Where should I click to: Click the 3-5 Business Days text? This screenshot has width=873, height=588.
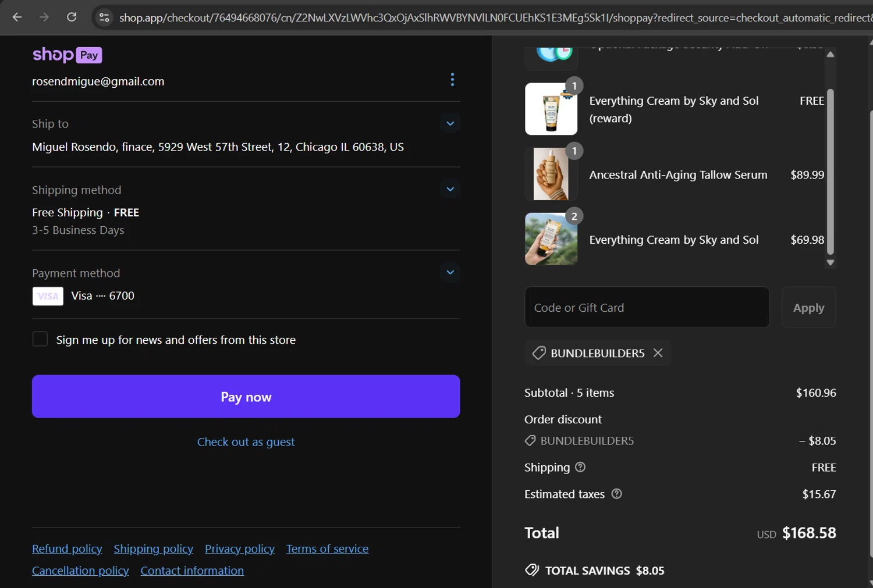78,230
